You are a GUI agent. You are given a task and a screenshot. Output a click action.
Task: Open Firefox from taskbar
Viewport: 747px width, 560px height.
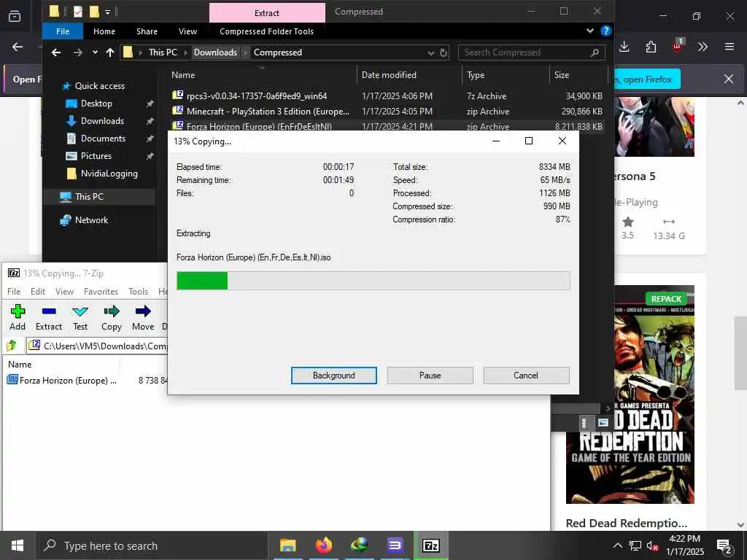coord(323,545)
